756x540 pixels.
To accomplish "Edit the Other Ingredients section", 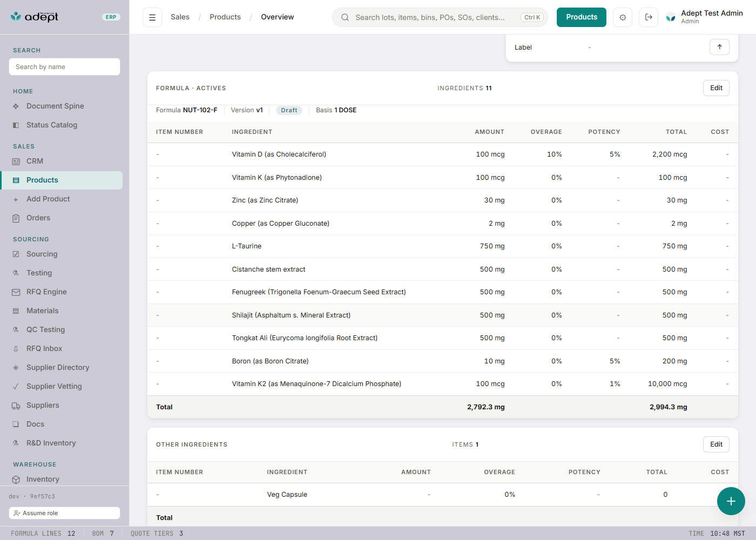I will pyautogui.click(x=716, y=444).
